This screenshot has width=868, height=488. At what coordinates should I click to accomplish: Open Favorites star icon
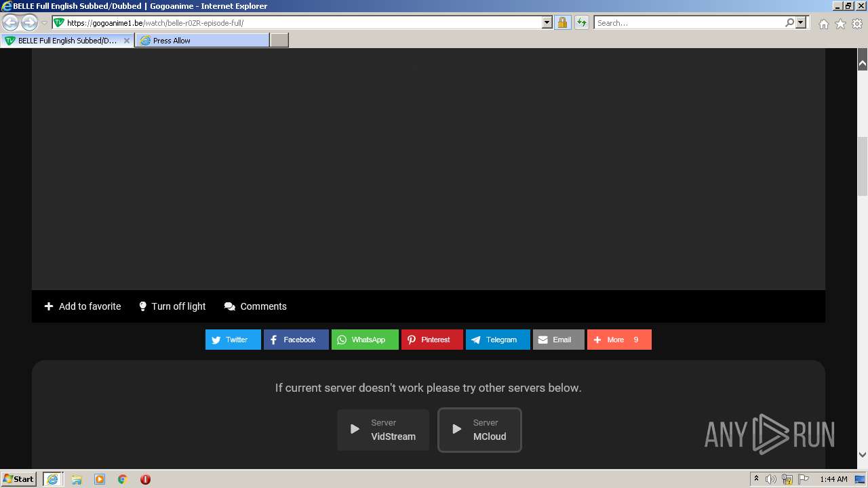pos(840,24)
